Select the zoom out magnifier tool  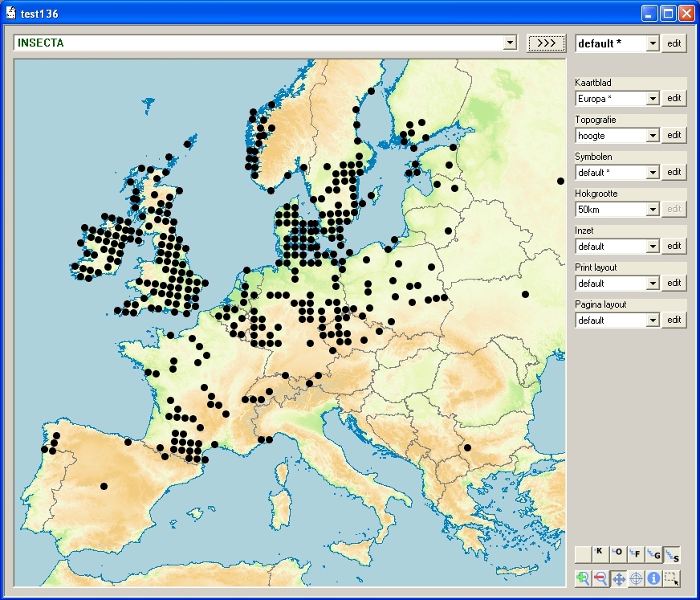[600, 578]
